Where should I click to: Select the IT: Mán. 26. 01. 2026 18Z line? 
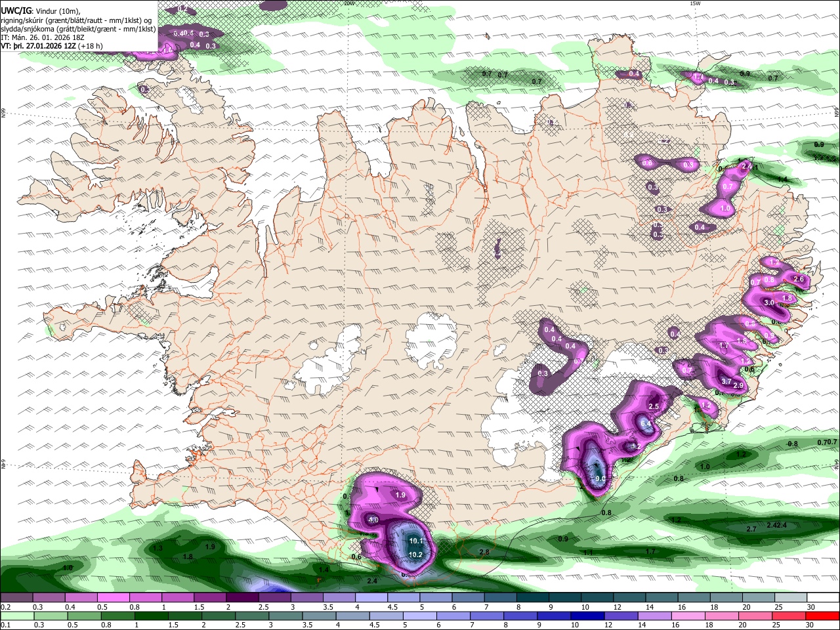43,37
